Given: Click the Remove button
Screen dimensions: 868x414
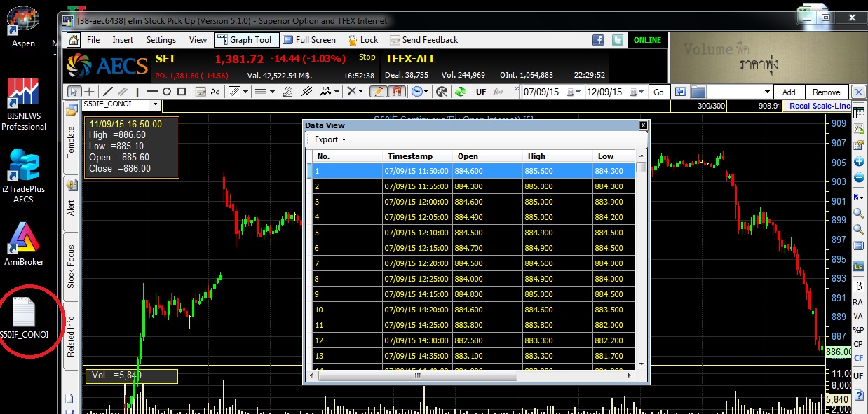Looking at the screenshot, I should point(827,92).
